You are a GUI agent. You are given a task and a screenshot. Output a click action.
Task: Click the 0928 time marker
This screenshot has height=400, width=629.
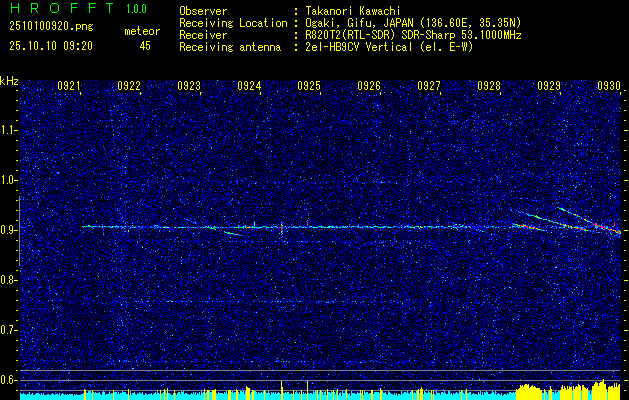(x=489, y=85)
